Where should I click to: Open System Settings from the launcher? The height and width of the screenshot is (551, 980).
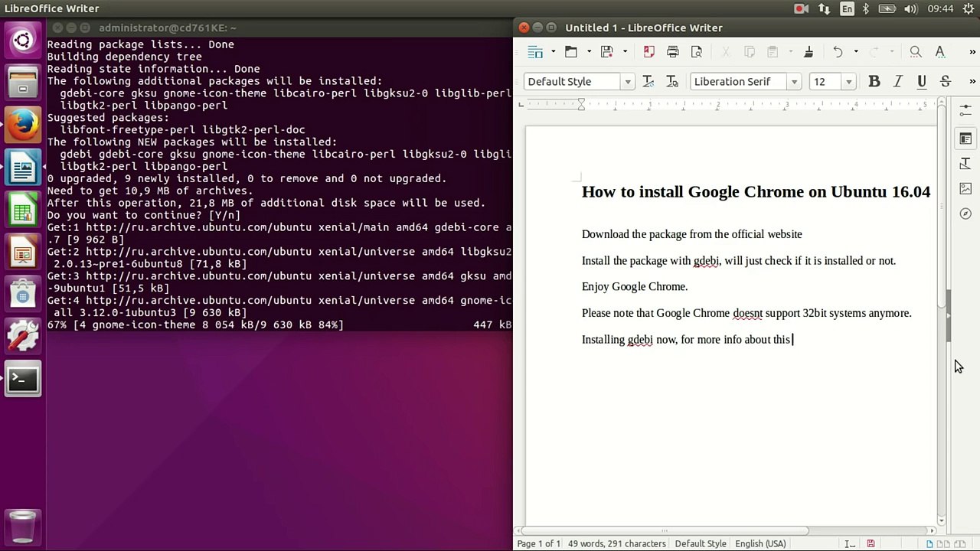(x=23, y=337)
